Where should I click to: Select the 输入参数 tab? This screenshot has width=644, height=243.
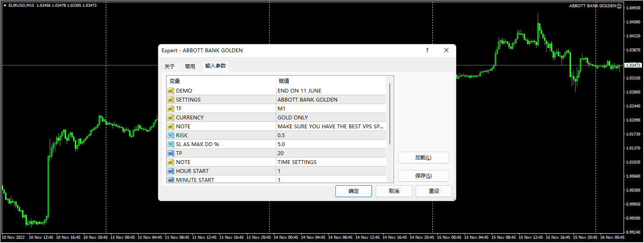tap(216, 66)
